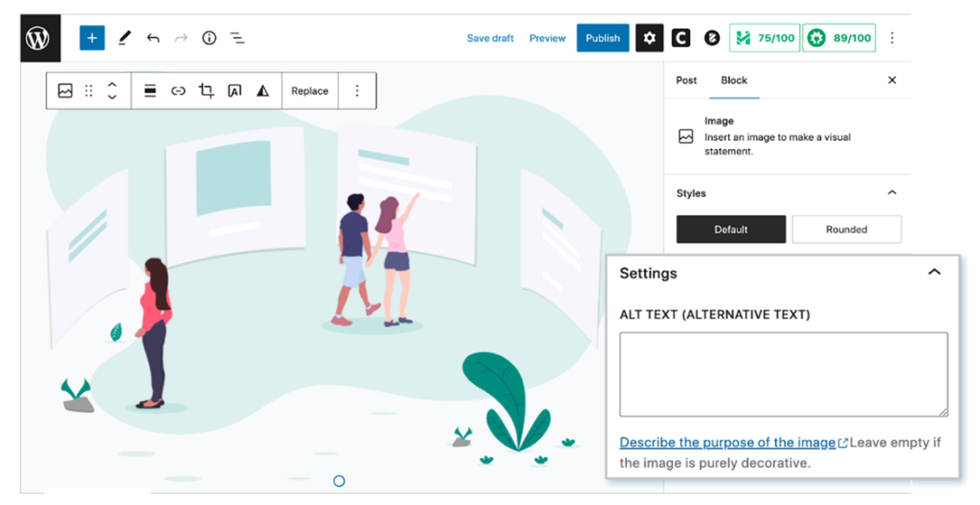Move the image block down
Screen dimensions: 980x505
pyautogui.click(x=112, y=97)
